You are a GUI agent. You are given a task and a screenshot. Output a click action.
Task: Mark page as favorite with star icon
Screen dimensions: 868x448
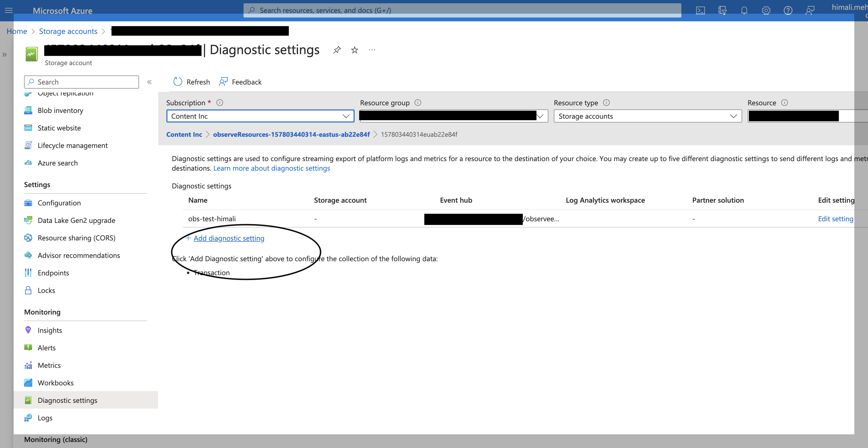(354, 50)
